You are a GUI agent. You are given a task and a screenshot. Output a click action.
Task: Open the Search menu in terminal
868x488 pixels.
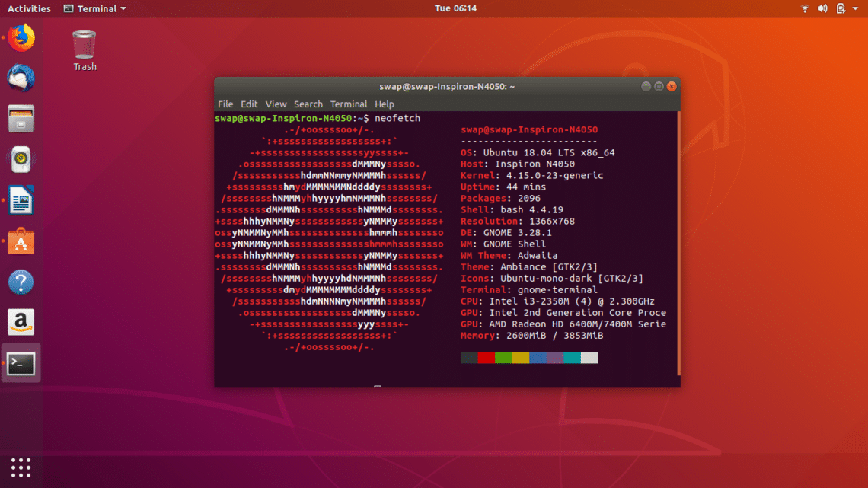pos(308,104)
